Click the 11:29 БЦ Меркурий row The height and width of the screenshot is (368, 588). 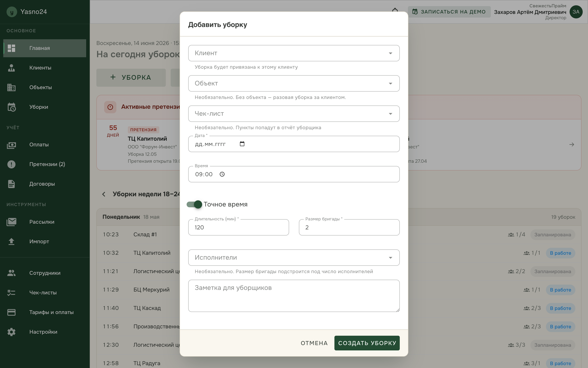[339, 290]
